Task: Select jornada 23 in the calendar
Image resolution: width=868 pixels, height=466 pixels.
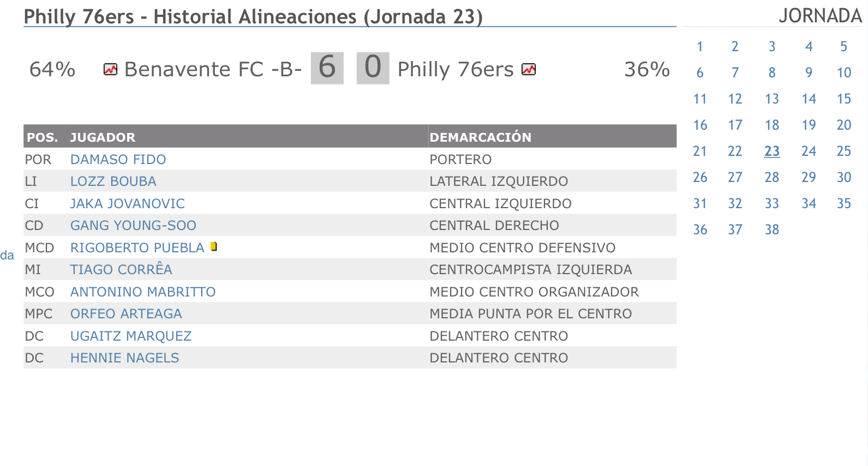Action: [772, 152]
